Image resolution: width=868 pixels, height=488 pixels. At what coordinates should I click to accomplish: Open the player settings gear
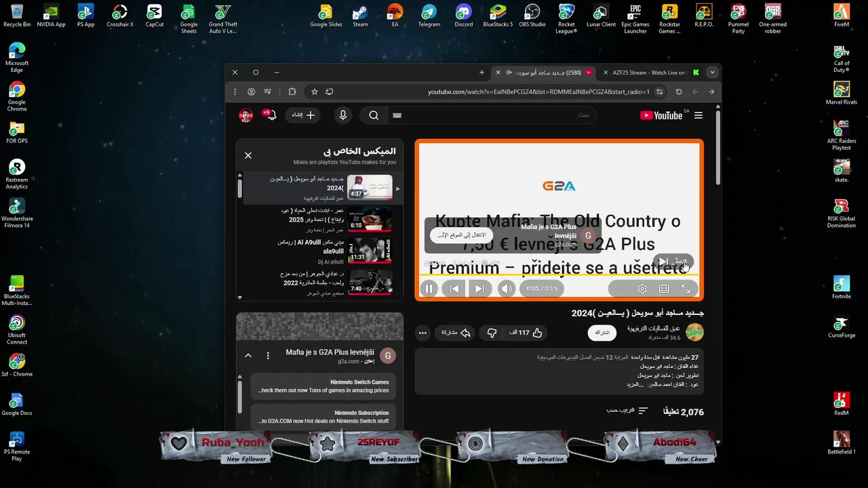[x=642, y=289]
